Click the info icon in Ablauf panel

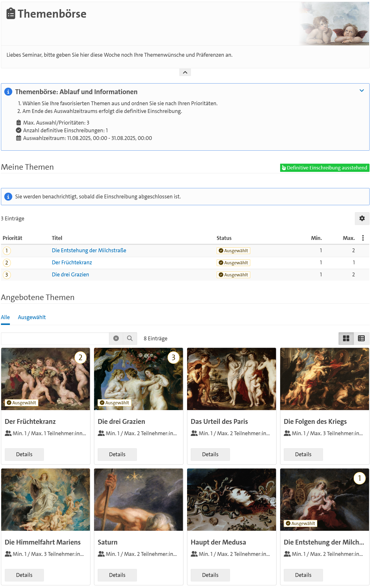[x=8, y=91]
